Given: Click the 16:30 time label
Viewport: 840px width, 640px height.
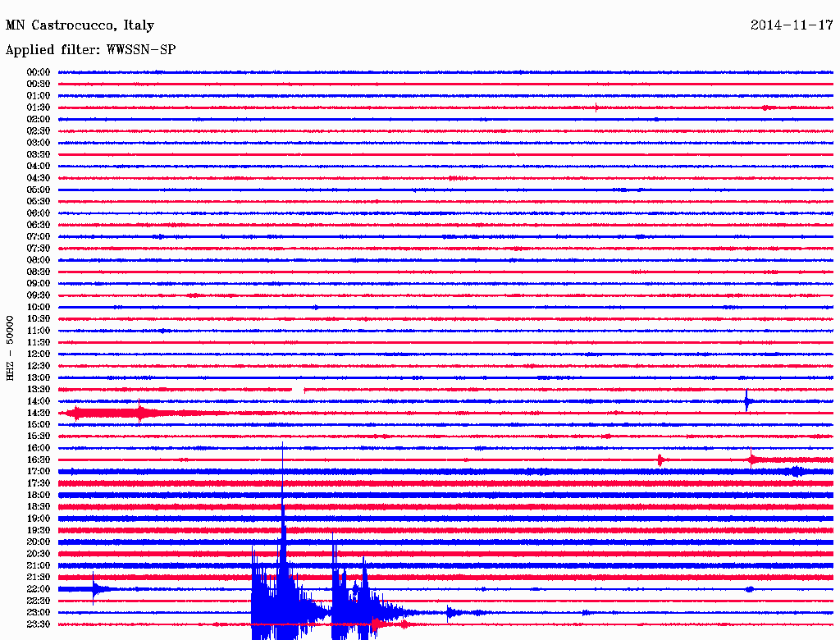Looking at the screenshot, I should point(39,460).
